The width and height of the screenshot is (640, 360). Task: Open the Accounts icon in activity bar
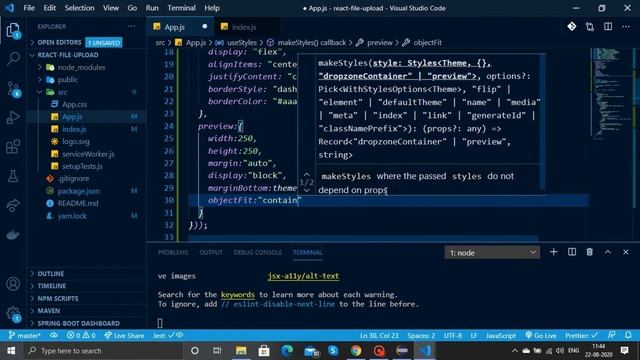pyautogui.click(x=13, y=284)
